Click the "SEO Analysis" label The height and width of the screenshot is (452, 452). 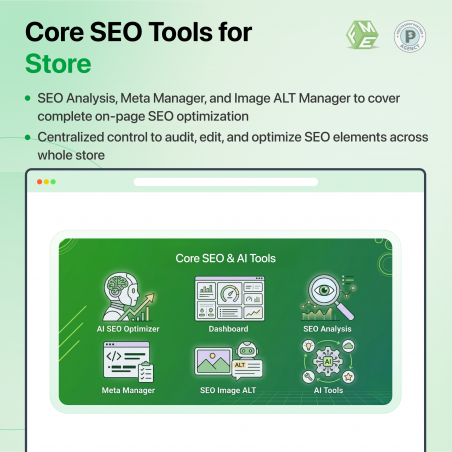(327, 329)
